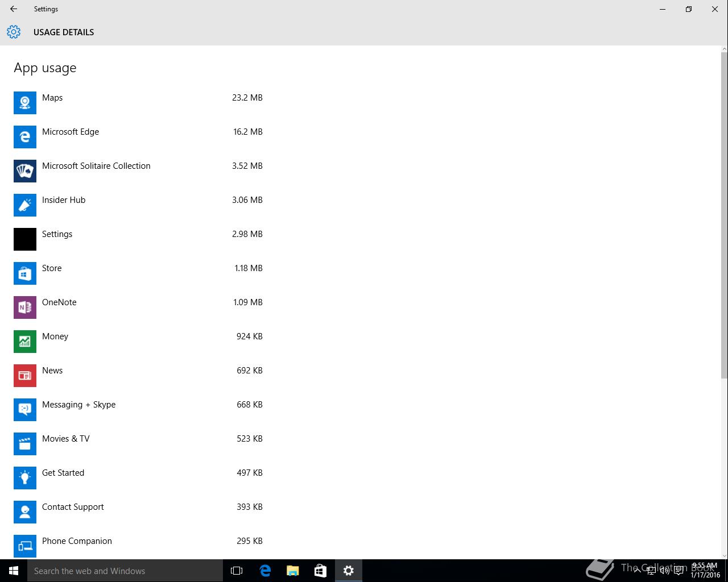
Task: Click the 497 KB usage value
Action: pyautogui.click(x=250, y=473)
